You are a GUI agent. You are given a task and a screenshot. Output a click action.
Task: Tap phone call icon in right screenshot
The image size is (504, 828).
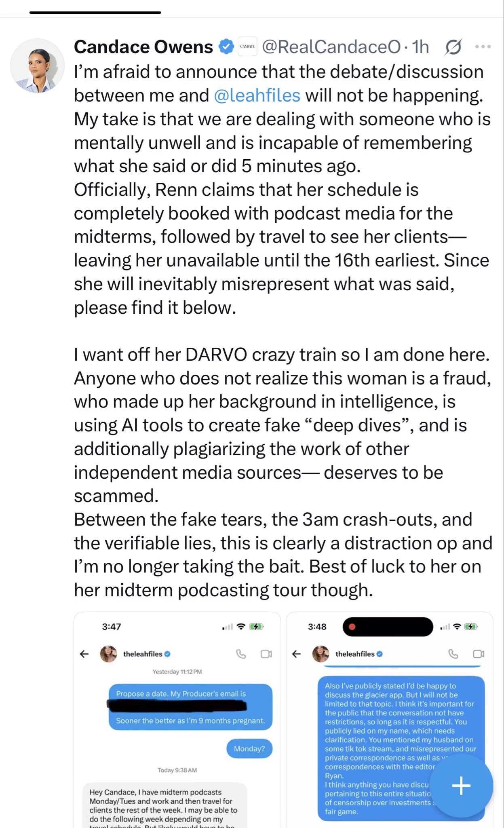453,654
